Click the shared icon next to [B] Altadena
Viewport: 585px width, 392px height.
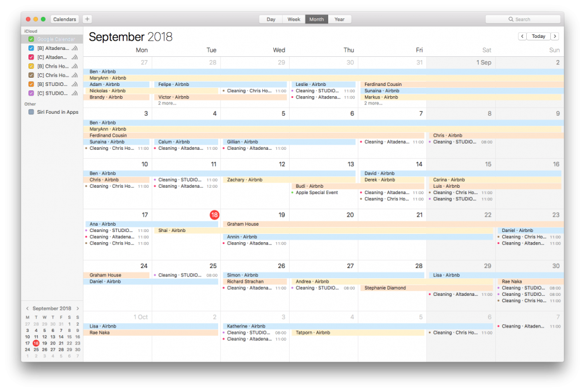pyautogui.click(x=75, y=48)
